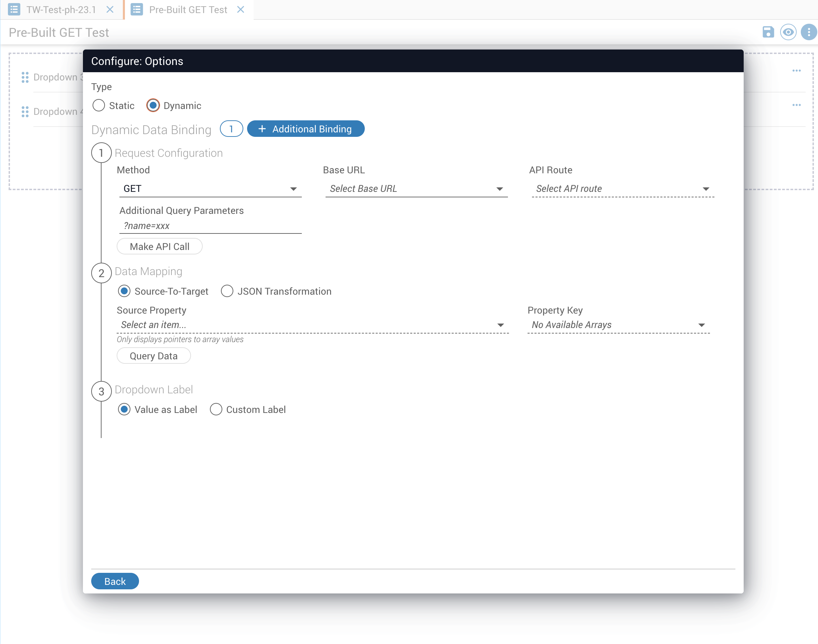Open the Source Property dropdown
This screenshot has width=818, height=644.
tap(312, 325)
